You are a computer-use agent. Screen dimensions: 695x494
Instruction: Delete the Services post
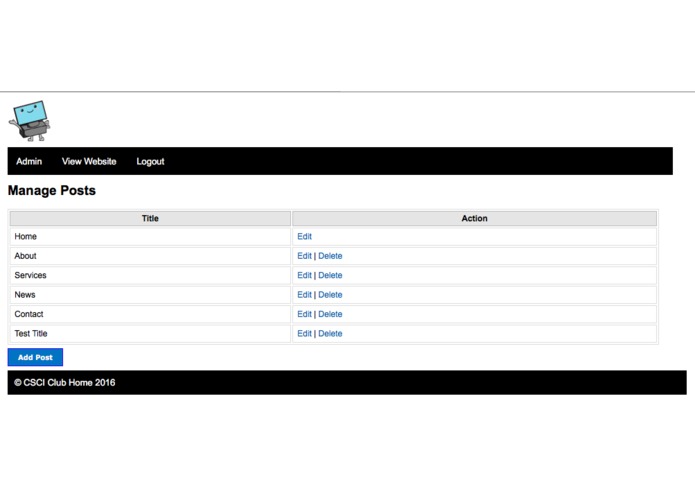click(x=330, y=275)
